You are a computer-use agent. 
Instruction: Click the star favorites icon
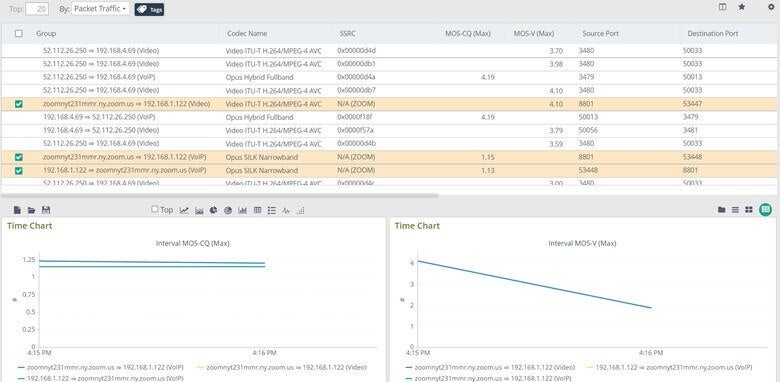point(742,7)
